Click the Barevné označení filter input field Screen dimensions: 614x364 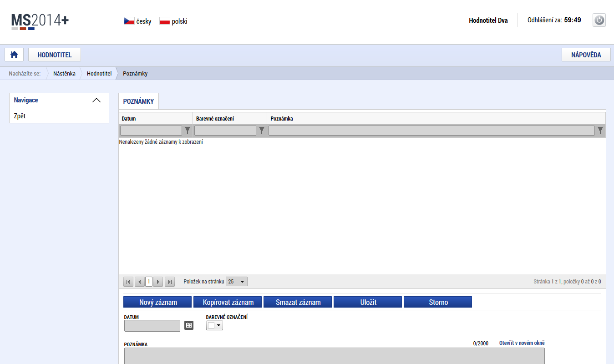tap(225, 131)
